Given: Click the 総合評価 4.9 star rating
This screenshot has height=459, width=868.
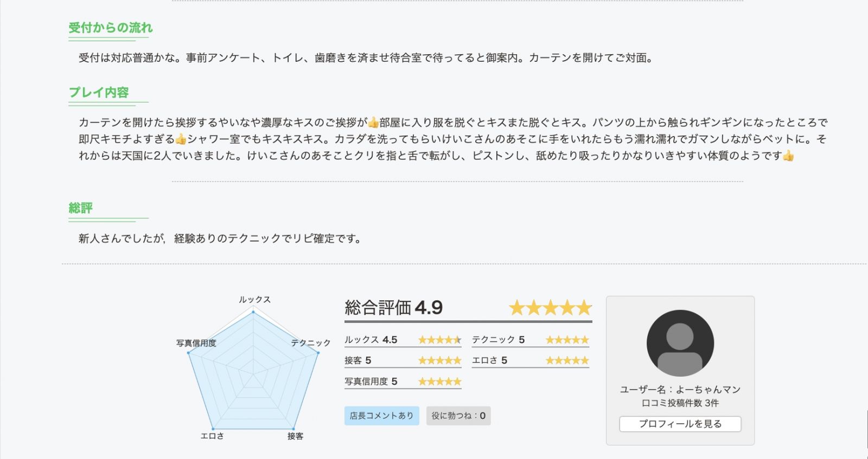Looking at the screenshot, I should point(550,308).
